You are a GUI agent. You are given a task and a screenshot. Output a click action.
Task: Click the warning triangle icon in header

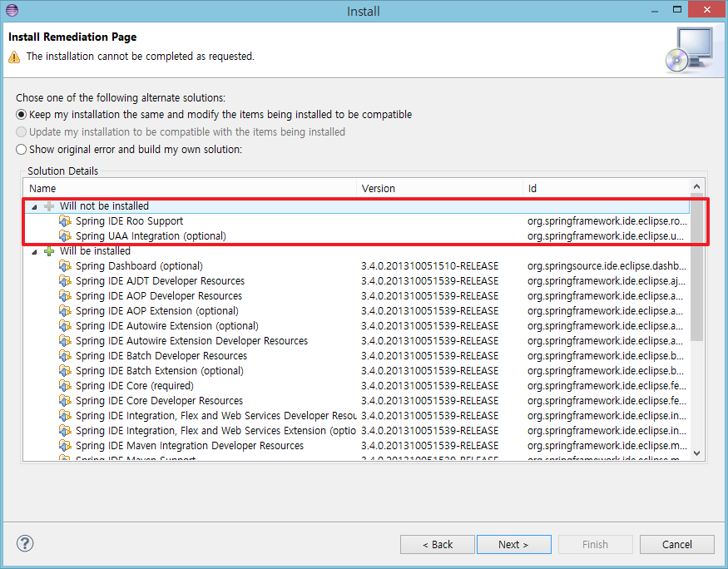tap(14, 57)
